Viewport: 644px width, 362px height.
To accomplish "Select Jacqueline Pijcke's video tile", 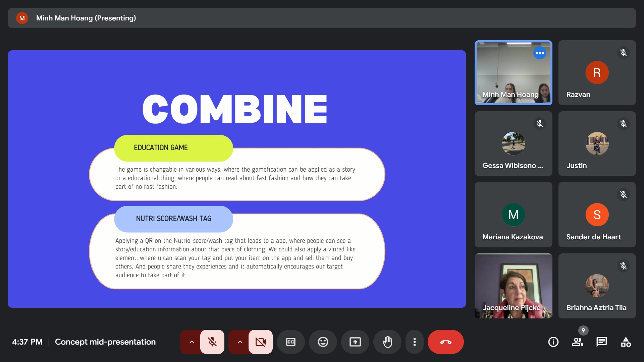I will click(x=513, y=286).
